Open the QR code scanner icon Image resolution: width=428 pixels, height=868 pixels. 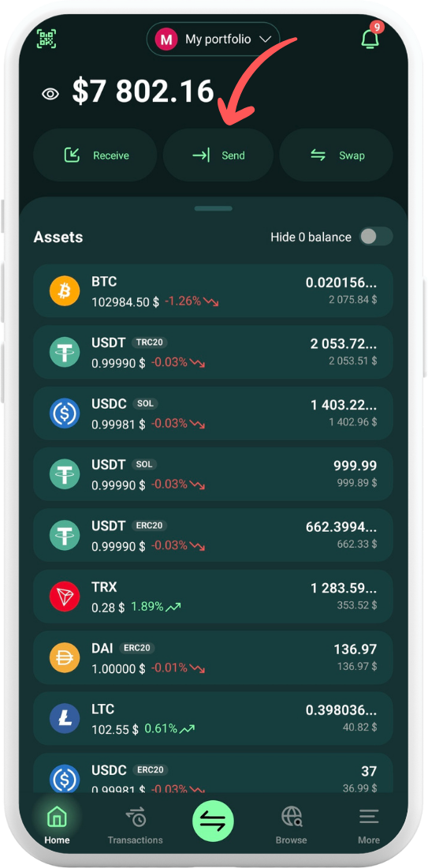pyautogui.click(x=47, y=38)
